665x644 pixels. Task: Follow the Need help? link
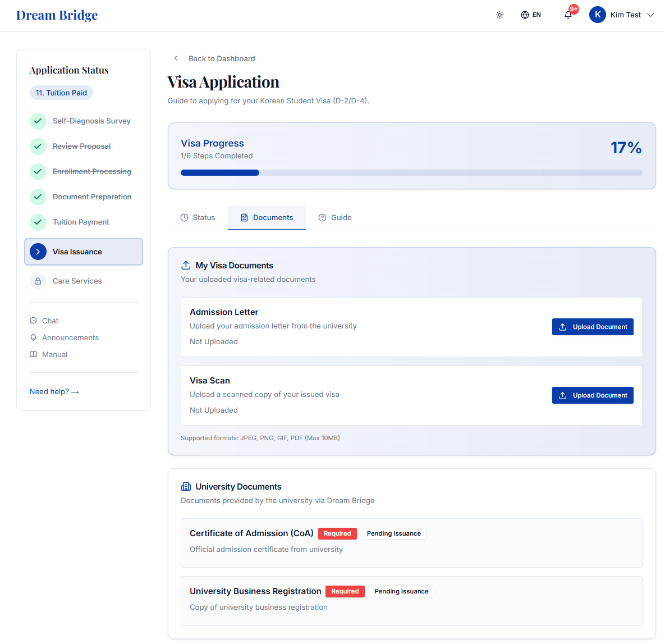click(x=54, y=391)
